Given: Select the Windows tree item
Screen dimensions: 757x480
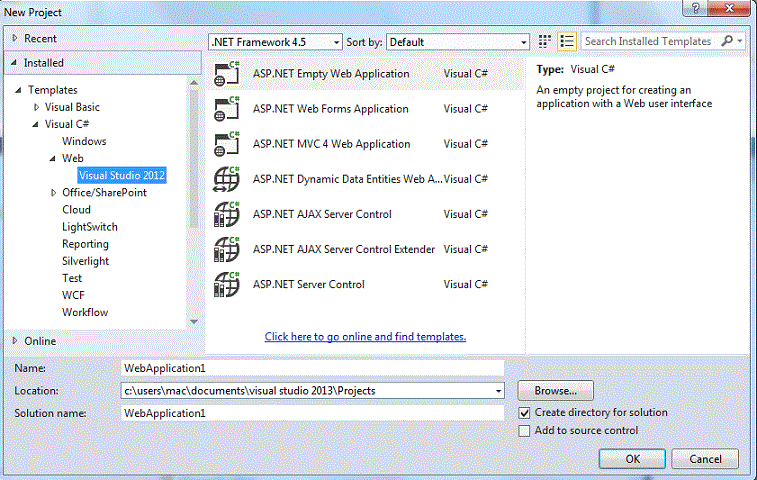Looking at the screenshot, I should click(x=84, y=141).
